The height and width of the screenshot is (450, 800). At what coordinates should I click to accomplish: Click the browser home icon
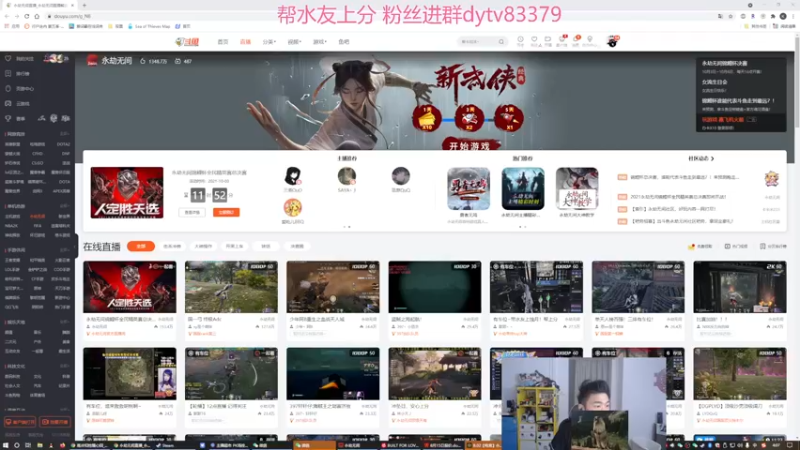point(37,16)
